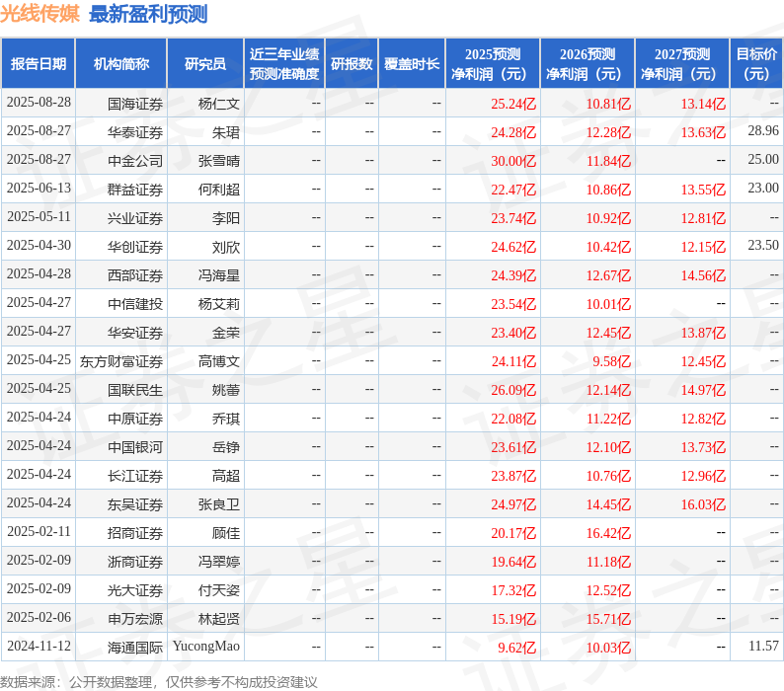This screenshot has width=784, height=691.
Task: Select the 机构简称 column header
Action: coord(121,63)
